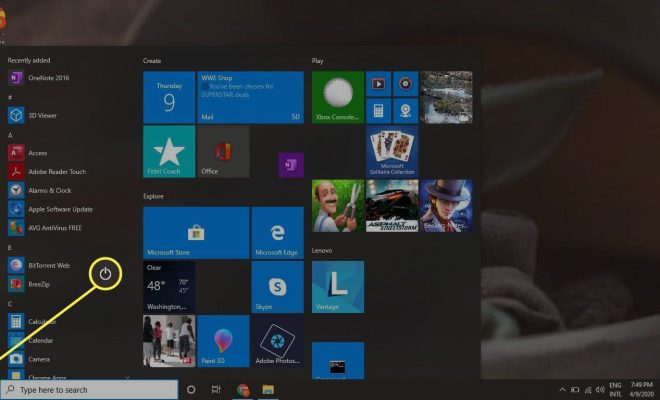The image size is (660, 400).
Task: Open the Lenovo Vantage tile
Action: [338, 287]
